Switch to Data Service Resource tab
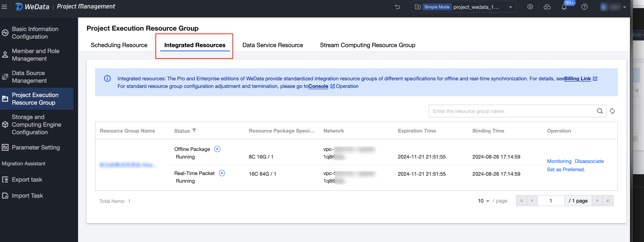 tap(272, 45)
